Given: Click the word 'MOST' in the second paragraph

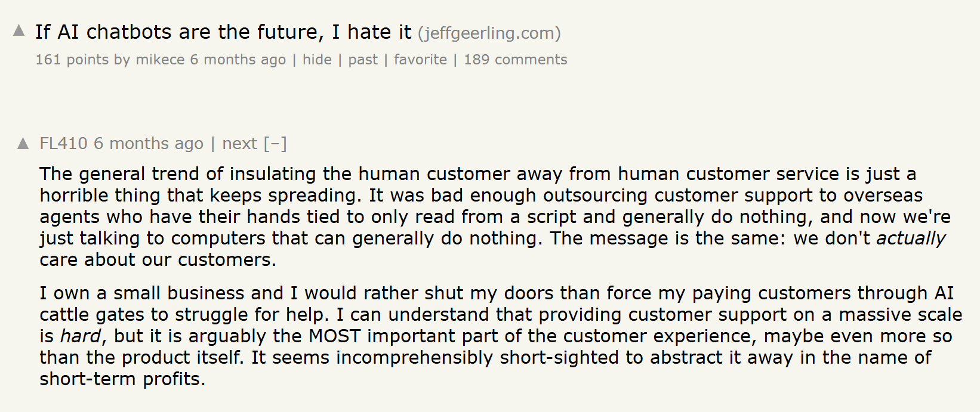Looking at the screenshot, I should coord(335,336).
